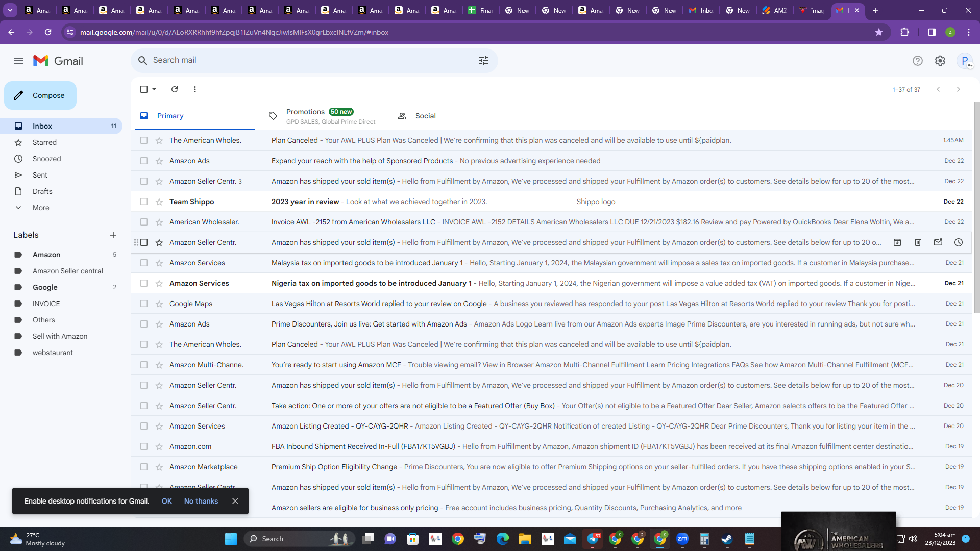Refresh the inbox with the reload icon
980x551 pixels.
pos(175,89)
